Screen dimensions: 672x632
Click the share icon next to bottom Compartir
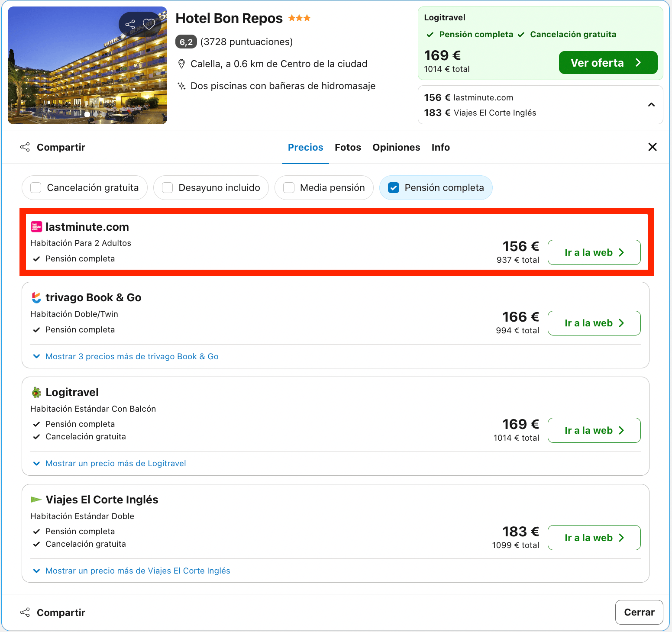[x=25, y=613]
